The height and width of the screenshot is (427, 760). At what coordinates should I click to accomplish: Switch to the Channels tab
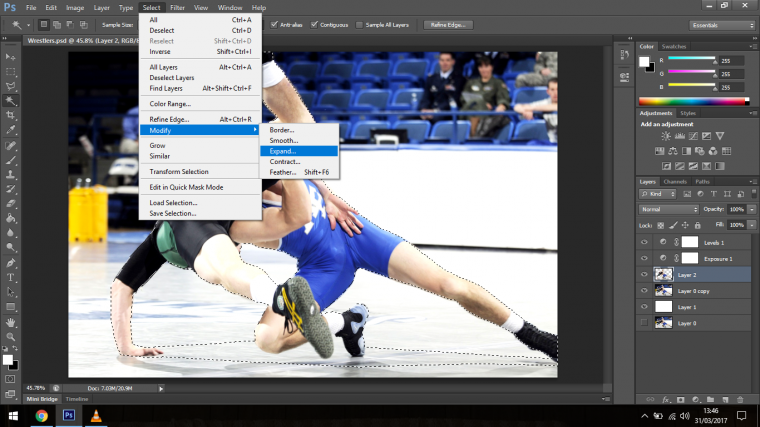(x=675, y=182)
